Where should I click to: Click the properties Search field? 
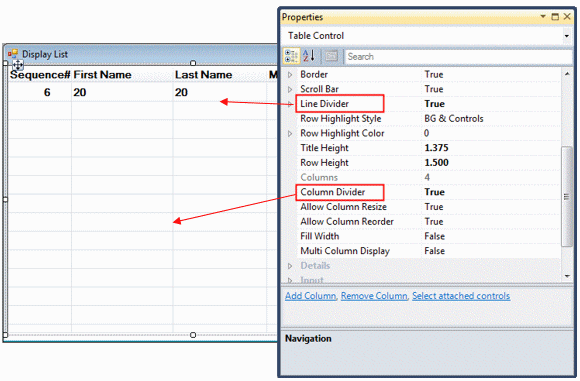point(458,57)
